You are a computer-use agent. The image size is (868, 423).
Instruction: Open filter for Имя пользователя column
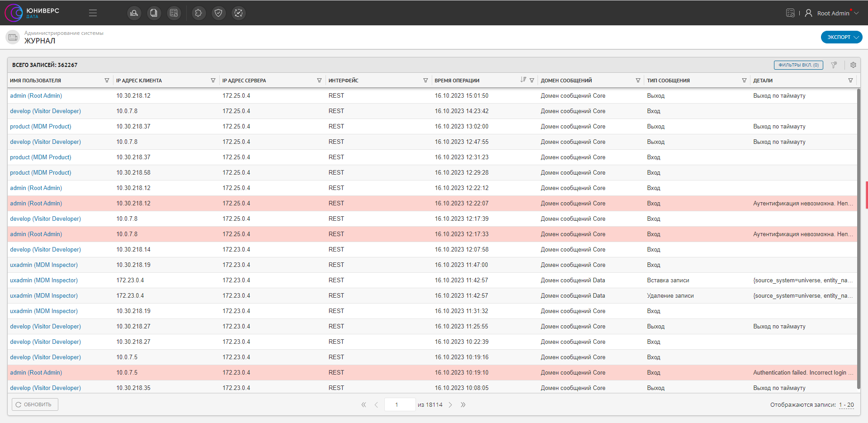107,81
